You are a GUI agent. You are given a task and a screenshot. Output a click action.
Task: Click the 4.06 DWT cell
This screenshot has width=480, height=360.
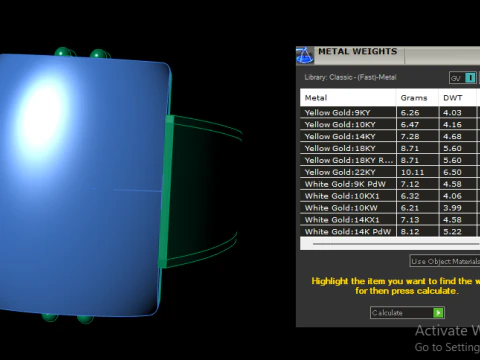click(x=458, y=196)
